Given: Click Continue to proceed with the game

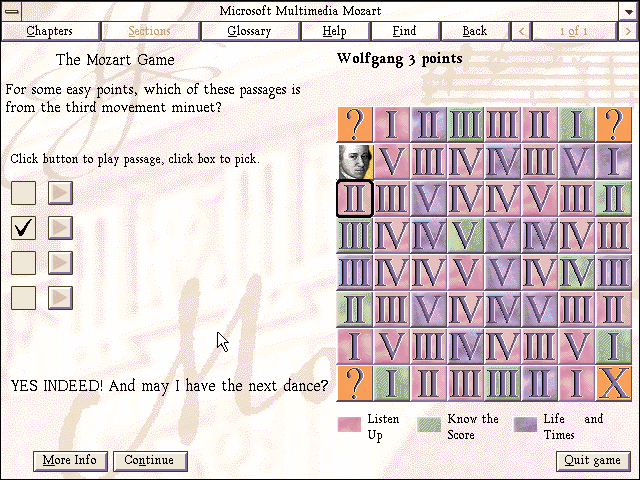Looking at the screenshot, I should [150, 460].
